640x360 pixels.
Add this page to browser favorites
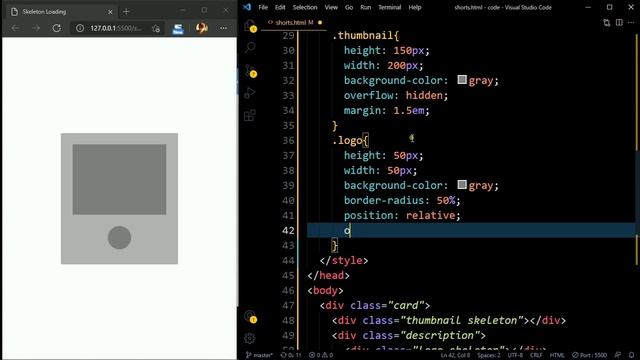click(x=156, y=28)
